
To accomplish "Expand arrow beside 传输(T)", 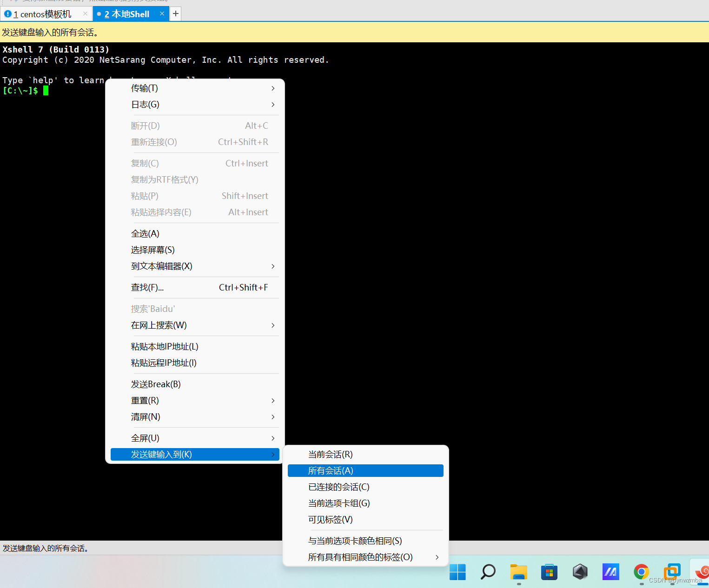I will click(x=273, y=88).
